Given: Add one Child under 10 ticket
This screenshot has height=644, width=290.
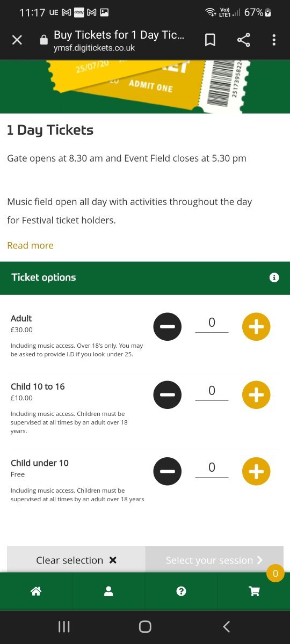Looking at the screenshot, I should click(x=256, y=472).
